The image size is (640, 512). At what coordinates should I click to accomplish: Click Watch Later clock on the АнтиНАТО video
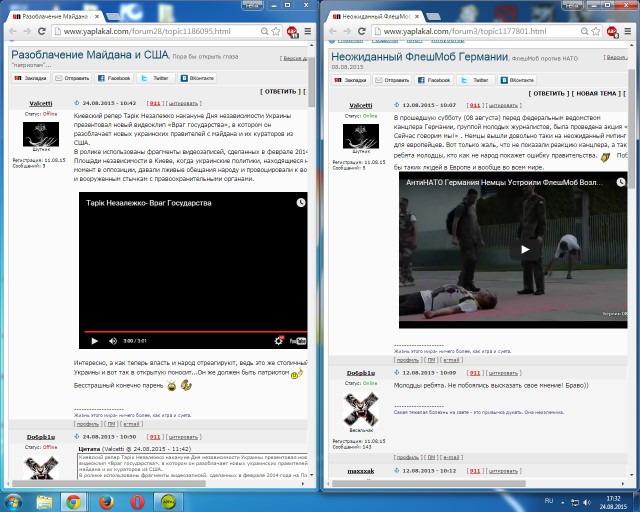tap(621, 182)
